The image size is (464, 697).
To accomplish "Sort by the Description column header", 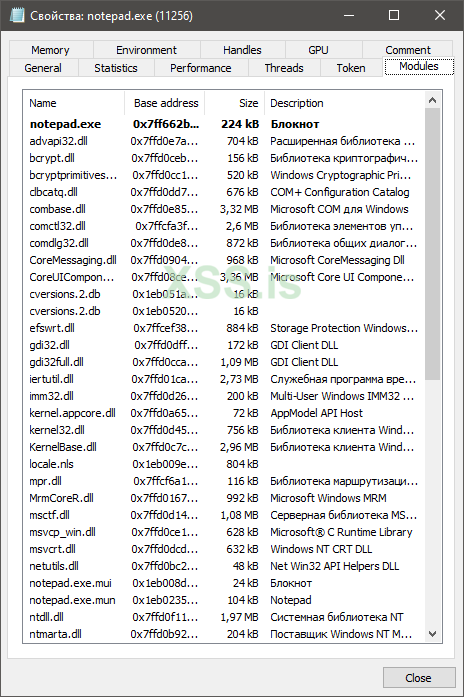I will 344,103.
